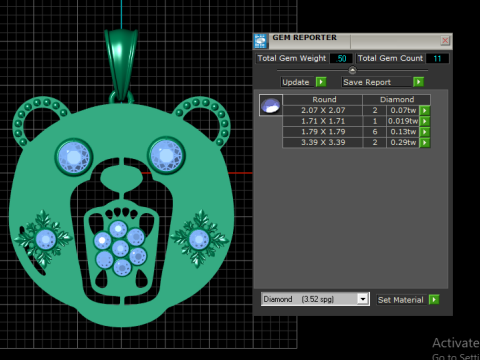This screenshot has width=480, height=360.
Task: Click the Save Report button label
Action: (x=367, y=82)
